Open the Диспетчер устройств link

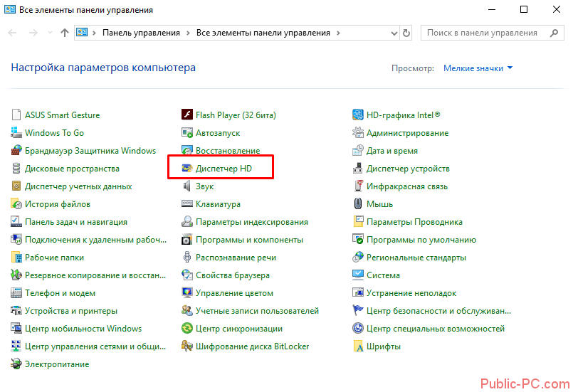[408, 169]
